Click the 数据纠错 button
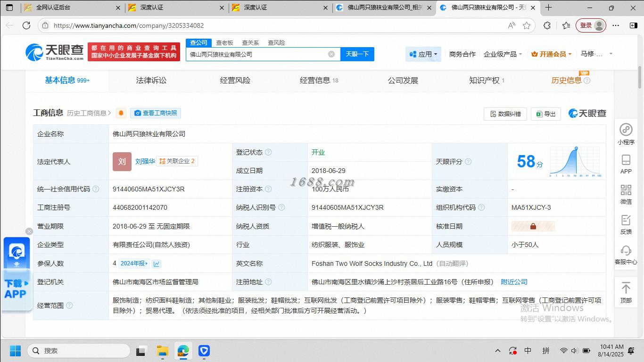644x362 pixels. [505, 114]
